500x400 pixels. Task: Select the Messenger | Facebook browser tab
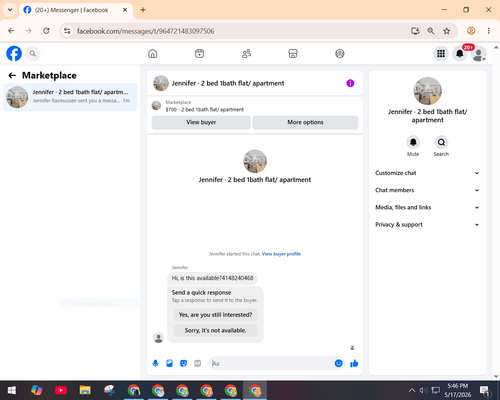76,10
